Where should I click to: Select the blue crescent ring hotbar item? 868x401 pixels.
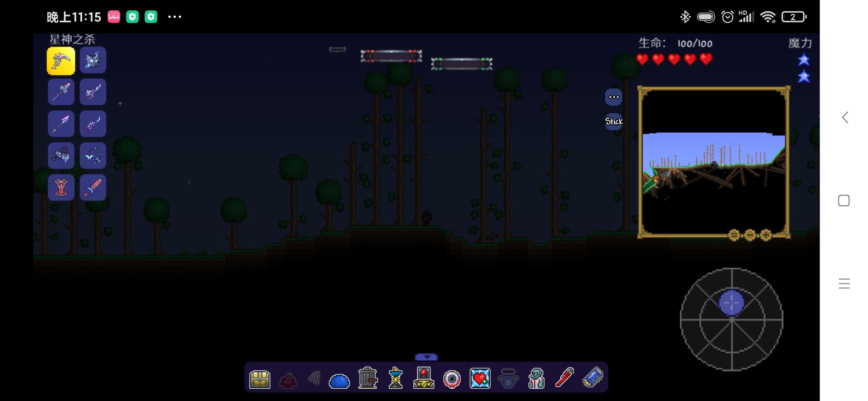coord(93,156)
